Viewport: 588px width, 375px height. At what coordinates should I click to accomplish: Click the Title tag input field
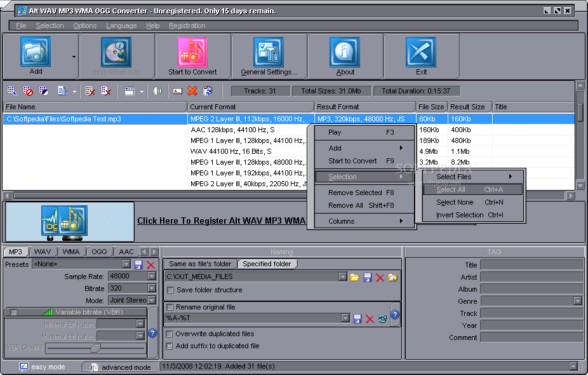531,264
